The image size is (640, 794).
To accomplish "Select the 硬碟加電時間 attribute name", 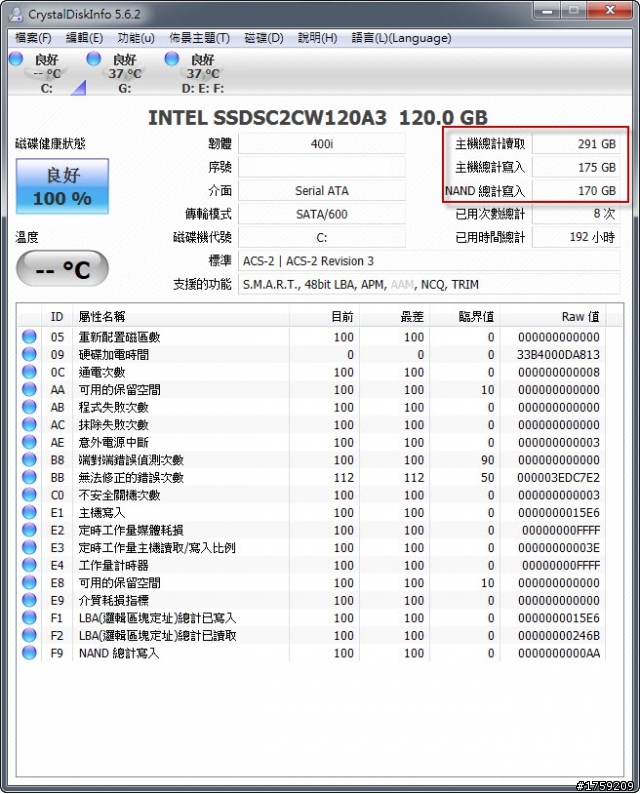I will [x=113, y=355].
